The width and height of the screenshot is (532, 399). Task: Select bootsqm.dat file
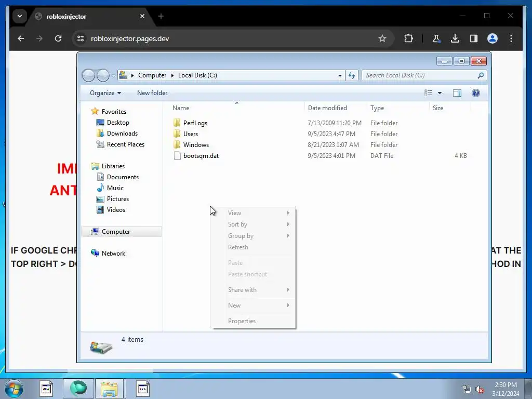tap(201, 156)
